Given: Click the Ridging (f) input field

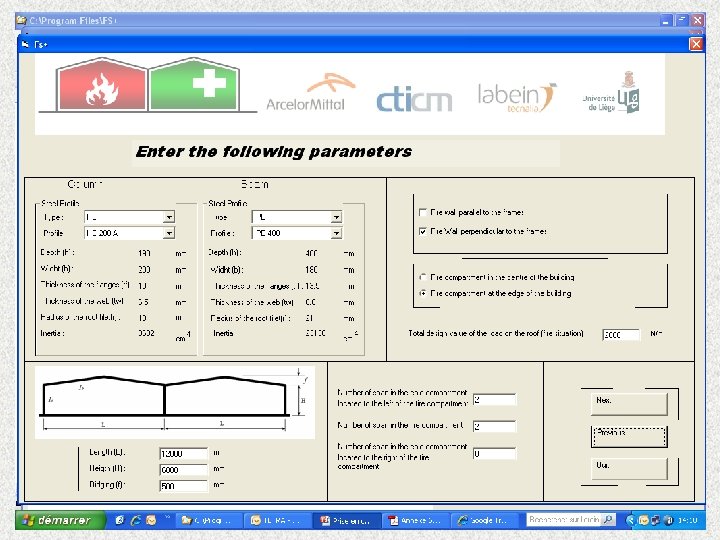Looking at the screenshot, I should [x=183, y=486].
